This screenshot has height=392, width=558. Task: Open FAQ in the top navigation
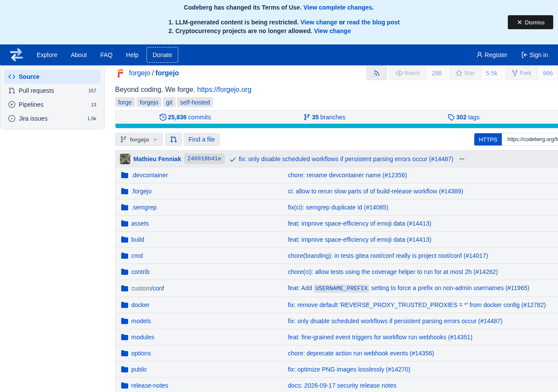coord(106,55)
